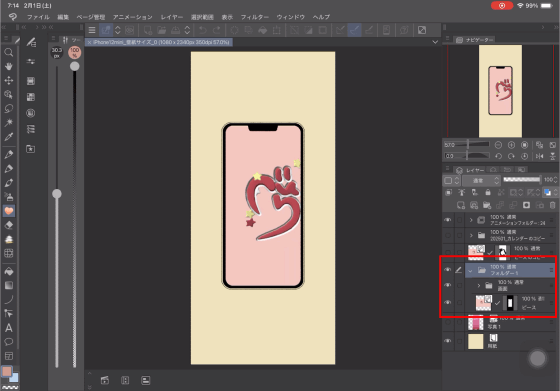Expand the 202501_カレンダー のコピー folder
Screen dimensions: 560x391
pyautogui.click(x=471, y=235)
